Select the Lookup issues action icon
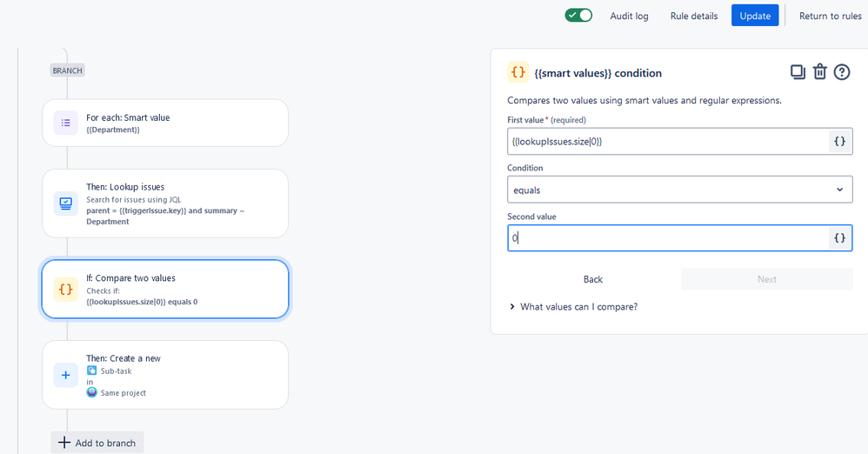This screenshot has width=868, height=454. pyautogui.click(x=66, y=204)
